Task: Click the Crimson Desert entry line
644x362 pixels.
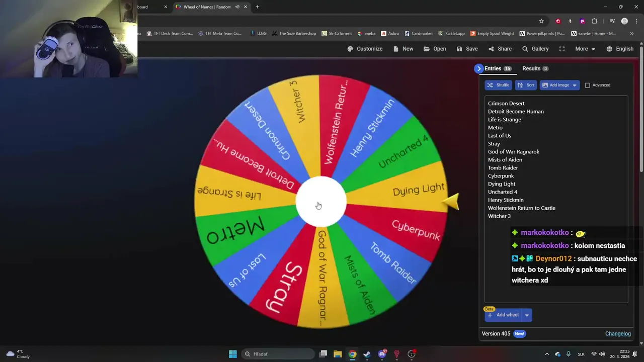Action: (x=506, y=104)
